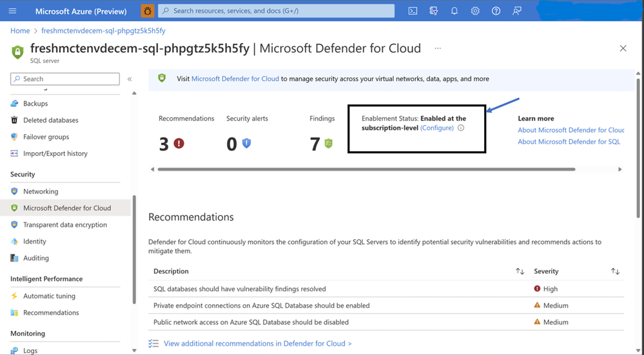Click the sidebar Search field

pos(65,79)
